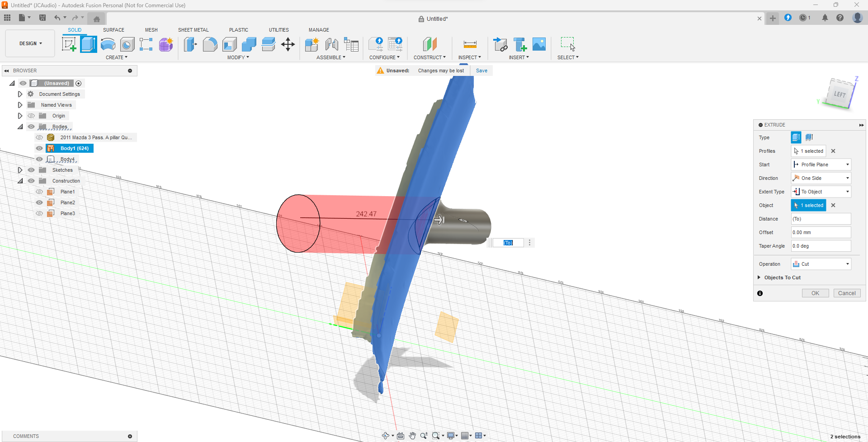Open the Extent Type dropdown

click(x=821, y=192)
